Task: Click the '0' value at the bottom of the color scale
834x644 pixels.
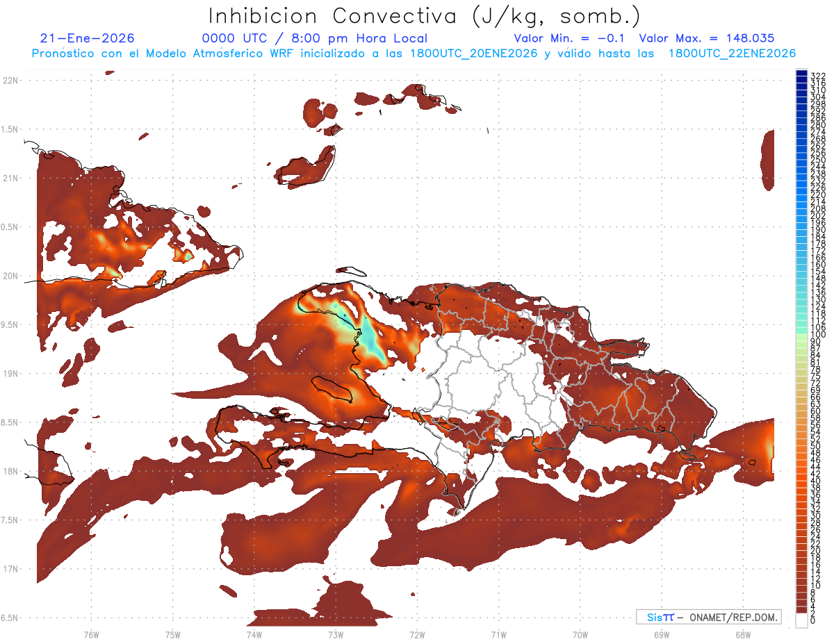Action: point(813,621)
